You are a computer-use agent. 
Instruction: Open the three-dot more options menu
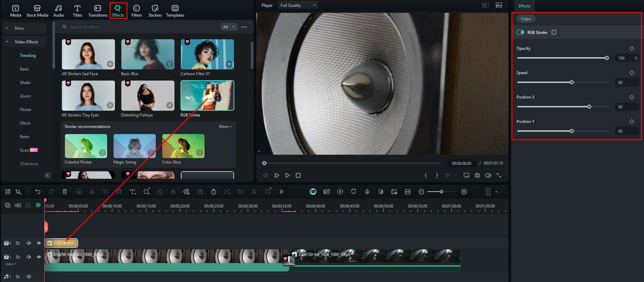tap(244, 27)
